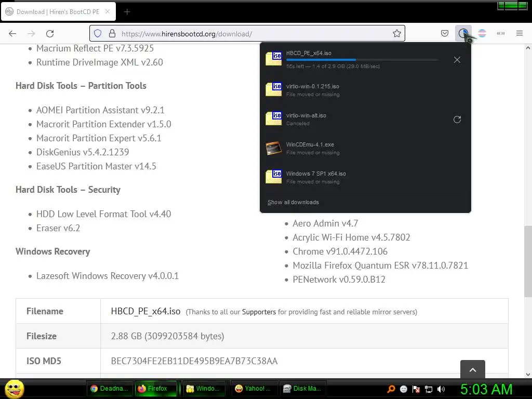Save page to Pocket

tap(445, 34)
